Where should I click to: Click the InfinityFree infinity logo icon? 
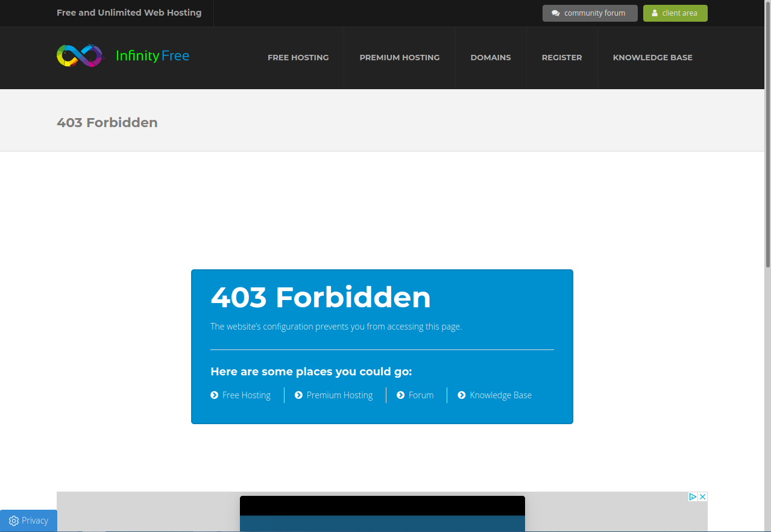click(80, 56)
